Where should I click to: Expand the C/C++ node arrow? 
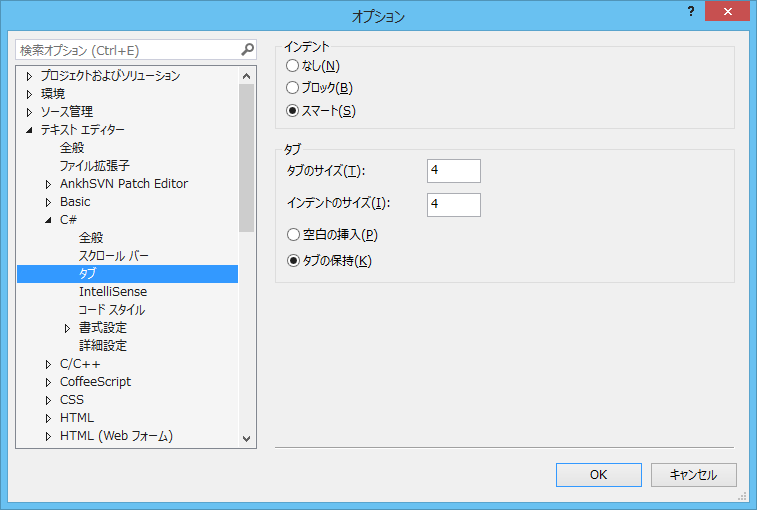48,365
